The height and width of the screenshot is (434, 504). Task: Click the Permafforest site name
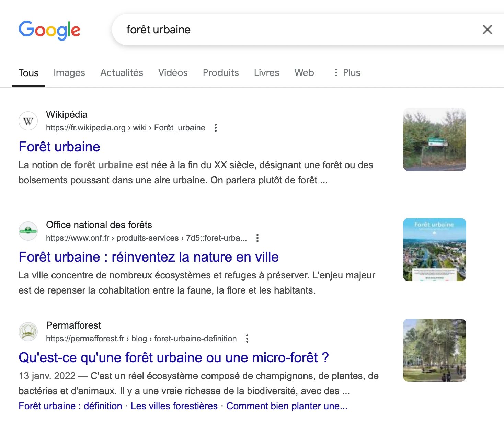click(x=73, y=325)
